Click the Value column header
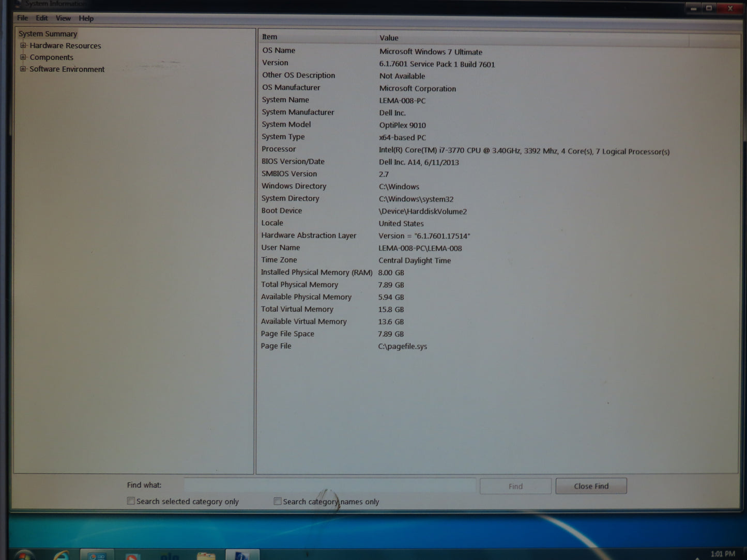This screenshot has width=747, height=560. pyautogui.click(x=532, y=38)
